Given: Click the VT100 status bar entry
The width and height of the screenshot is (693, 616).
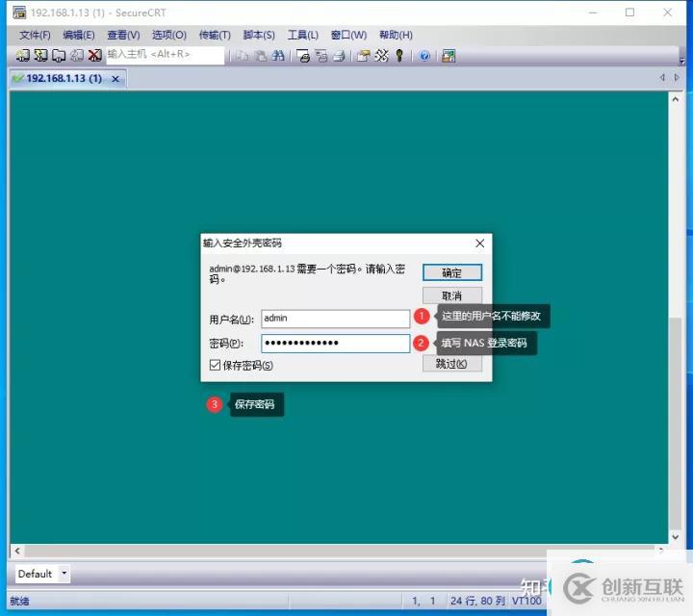Looking at the screenshot, I should coord(526,601).
